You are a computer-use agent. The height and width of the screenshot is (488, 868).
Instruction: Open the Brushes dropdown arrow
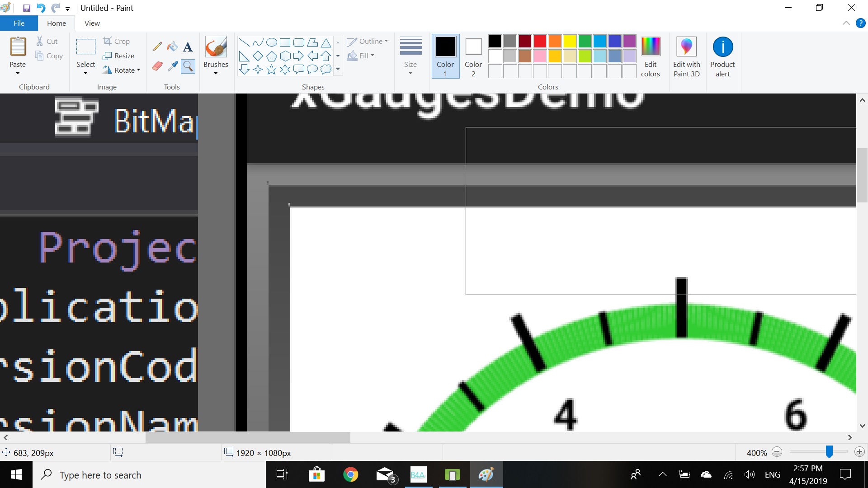click(216, 73)
